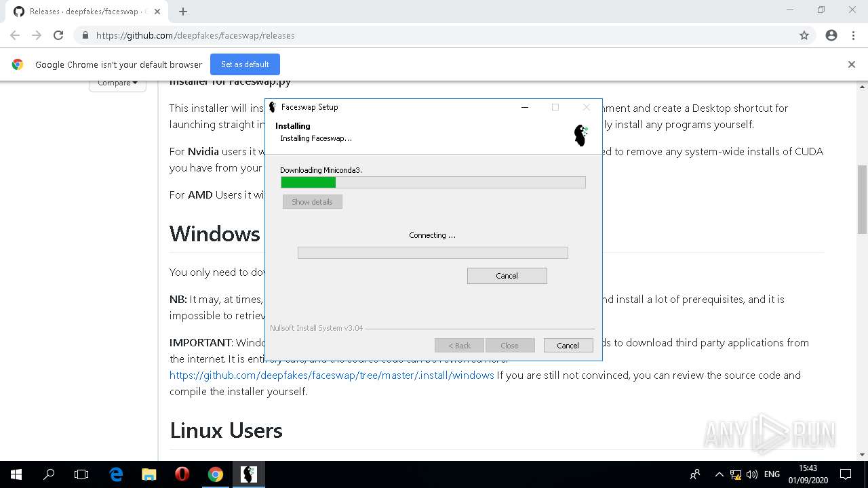The height and width of the screenshot is (488, 868).
Task: Click the Downloading Miniconda3 status text
Action: (x=321, y=170)
